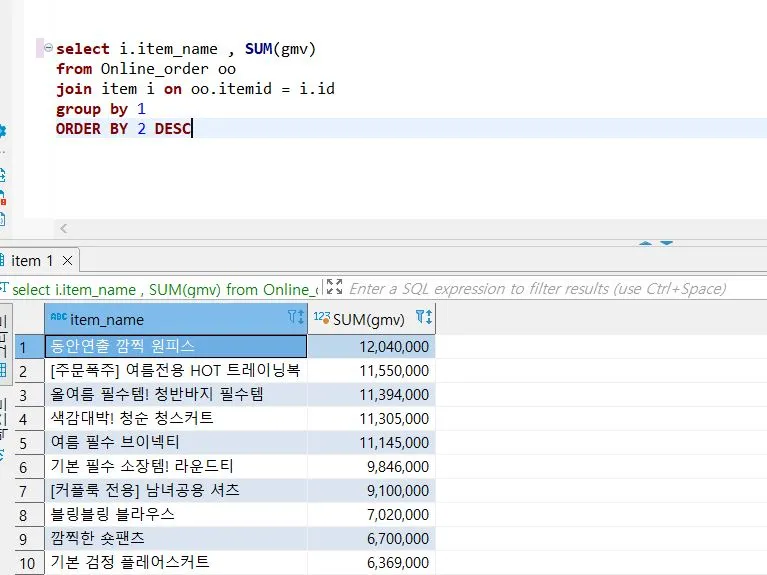
Task: Select the cell 깜찍한 숏팬츠
Action: 176,538
